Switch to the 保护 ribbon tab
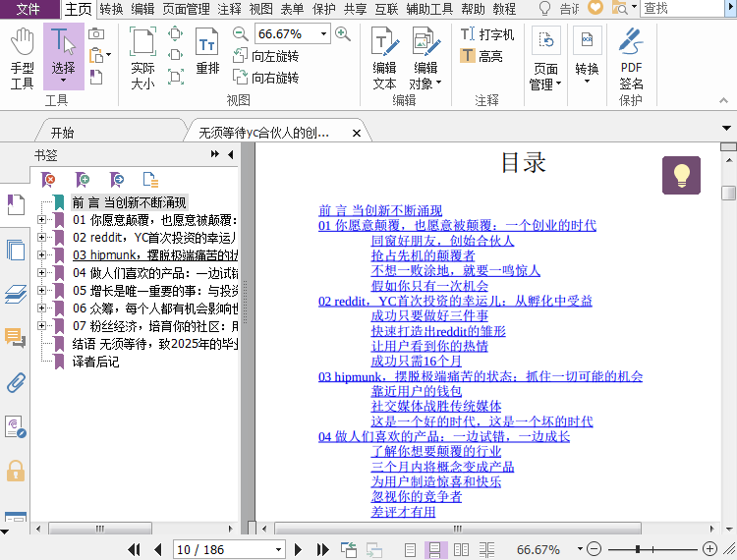This screenshot has width=737, height=560. click(x=324, y=9)
